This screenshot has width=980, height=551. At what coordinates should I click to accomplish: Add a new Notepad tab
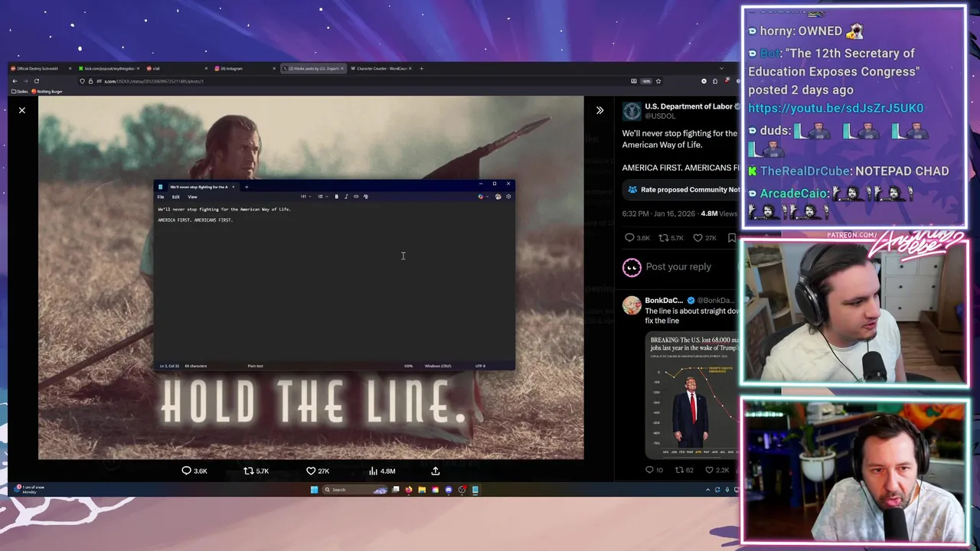pyautogui.click(x=247, y=187)
